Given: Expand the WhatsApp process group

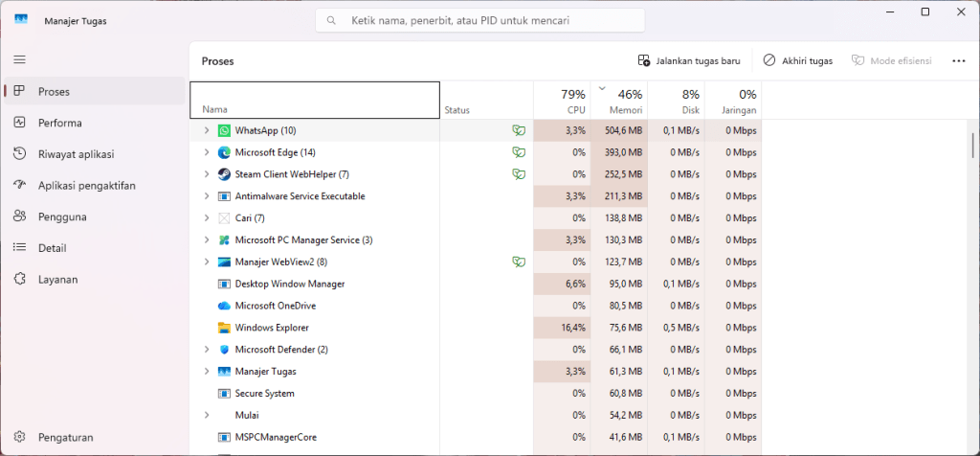Looking at the screenshot, I should (206, 130).
